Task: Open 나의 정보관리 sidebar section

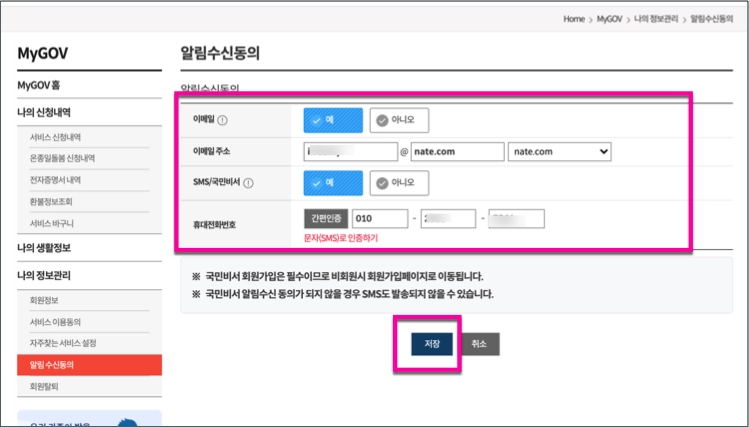Action: (44, 276)
